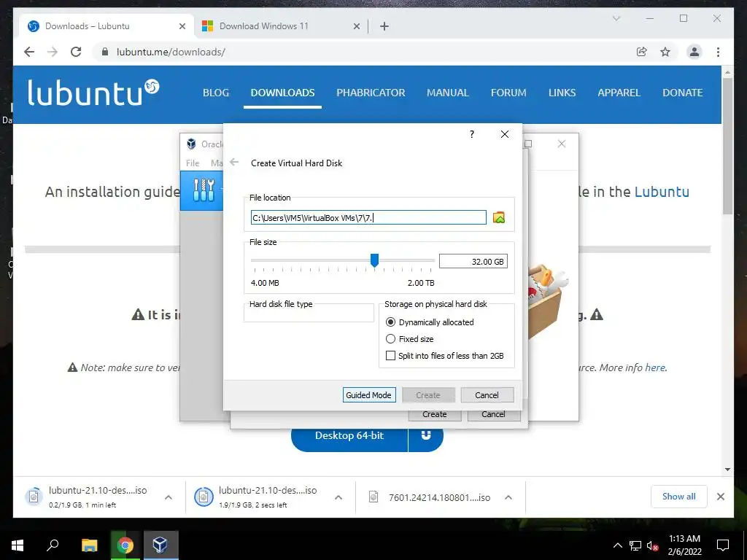This screenshot has height=560, width=747.
Task: Open the APPAREL menu item
Action: pyautogui.click(x=619, y=93)
